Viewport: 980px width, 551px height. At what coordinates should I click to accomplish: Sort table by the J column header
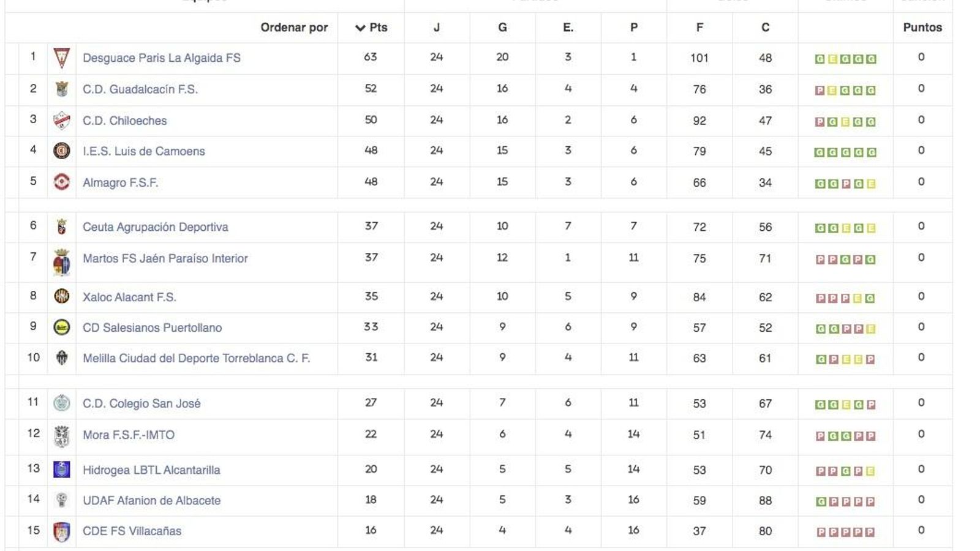tap(436, 27)
